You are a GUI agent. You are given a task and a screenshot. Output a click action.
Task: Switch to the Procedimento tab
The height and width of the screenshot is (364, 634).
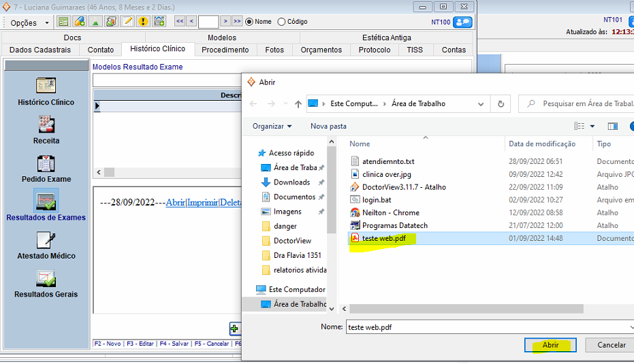pos(225,50)
